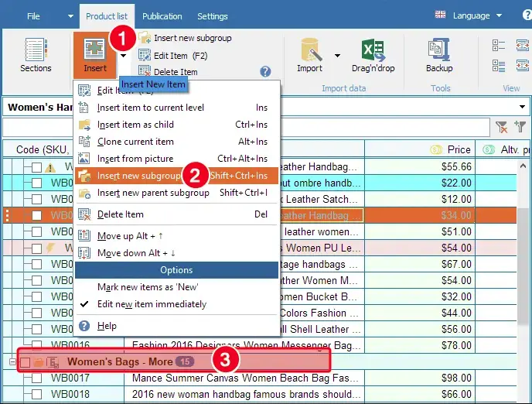Tick checkbox for WB0018 row

36,395
